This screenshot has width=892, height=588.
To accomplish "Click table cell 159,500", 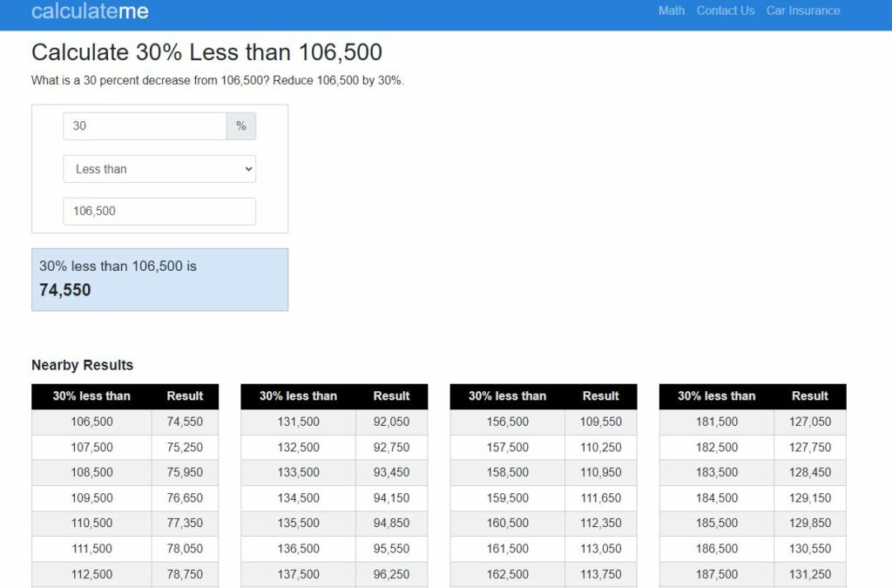I will [508, 498].
